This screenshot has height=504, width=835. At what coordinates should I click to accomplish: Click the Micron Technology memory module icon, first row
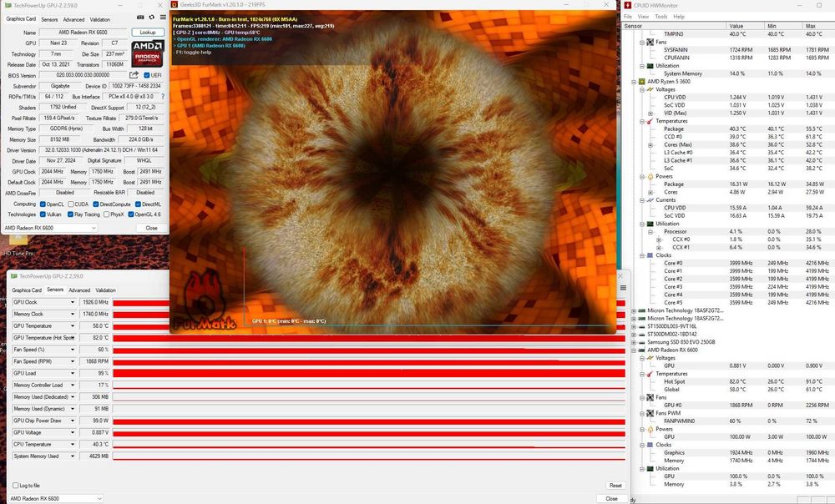[641, 310]
